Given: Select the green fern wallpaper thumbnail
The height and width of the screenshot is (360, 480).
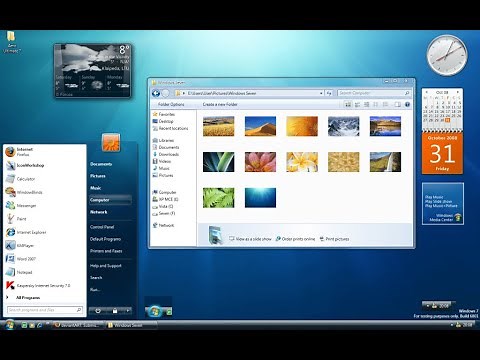Looking at the screenshot, I should [x=219, y=198].
